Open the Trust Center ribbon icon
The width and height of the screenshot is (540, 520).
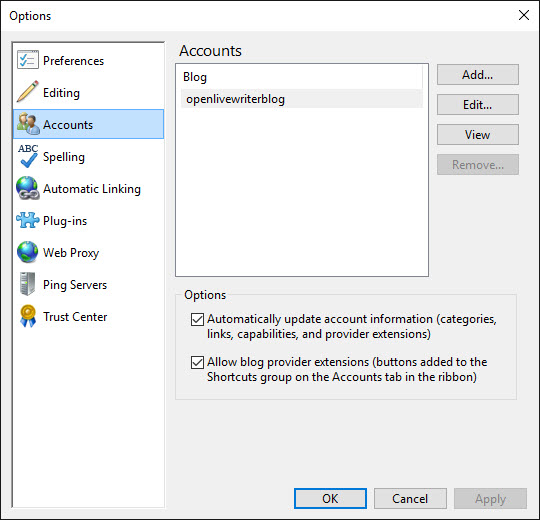[28, 316]
